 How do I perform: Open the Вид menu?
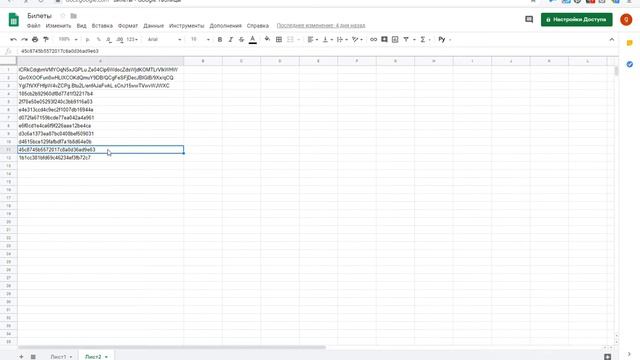pyautogui.click(x=82, y=26)
